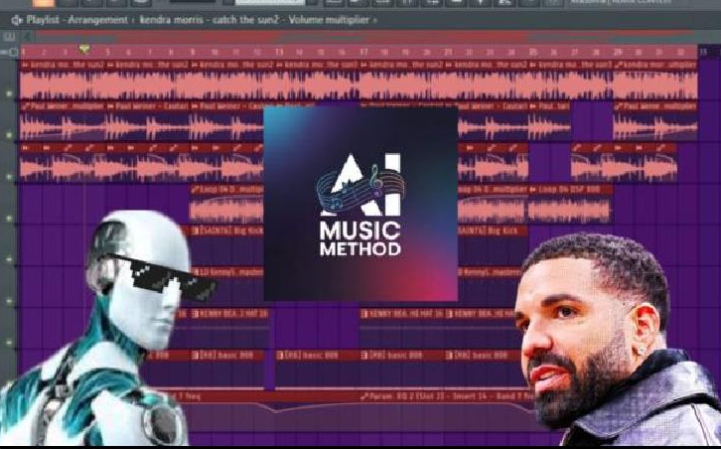Mute the [SAINTS] Big Kick track
721x449 pixels.
pos(9,259)
